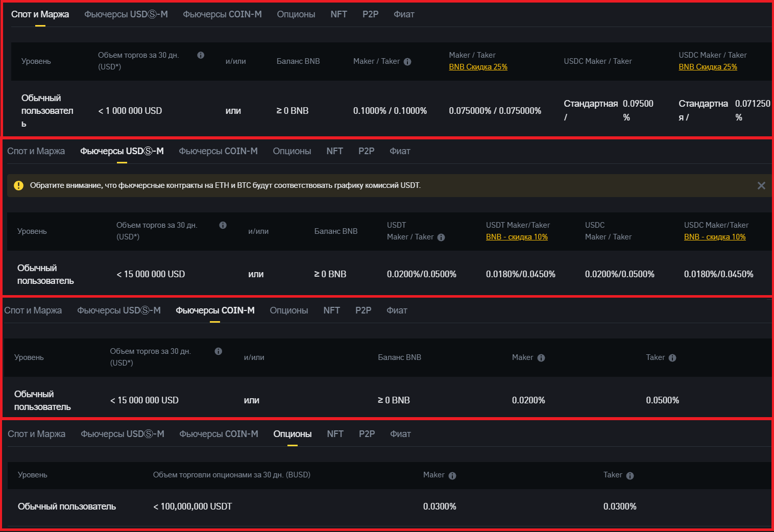Open Фьючерсы COIN-M tab above the ETH/BTC notice
Image resolution: width=774 pixels, height=532 pixels.
click(x=218, y=151)
